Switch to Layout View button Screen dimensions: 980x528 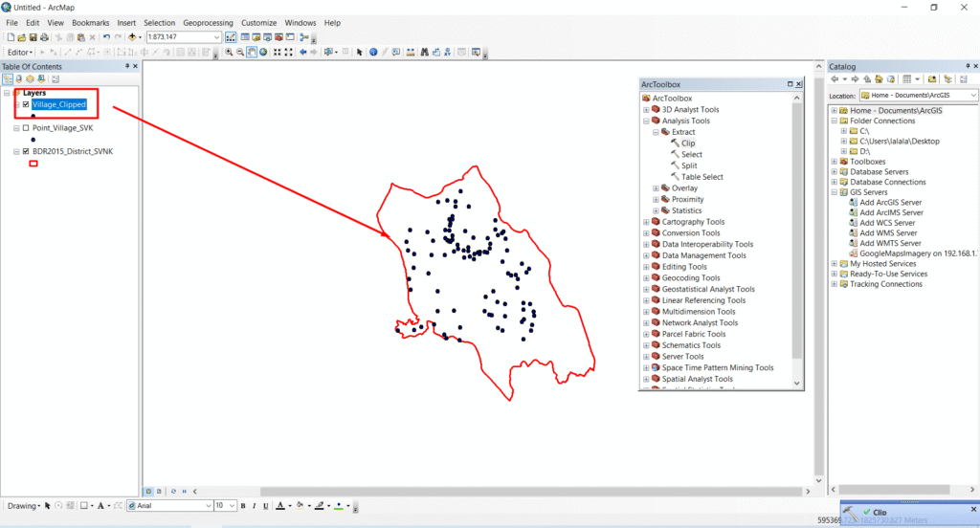[x=159, y=492]
